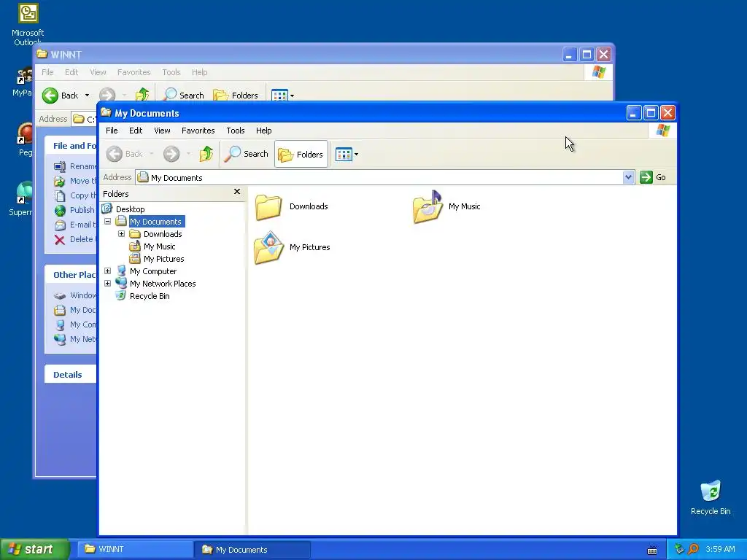
Task: Click Move task in WINNT side panel
Action: (x=75, y=181)
